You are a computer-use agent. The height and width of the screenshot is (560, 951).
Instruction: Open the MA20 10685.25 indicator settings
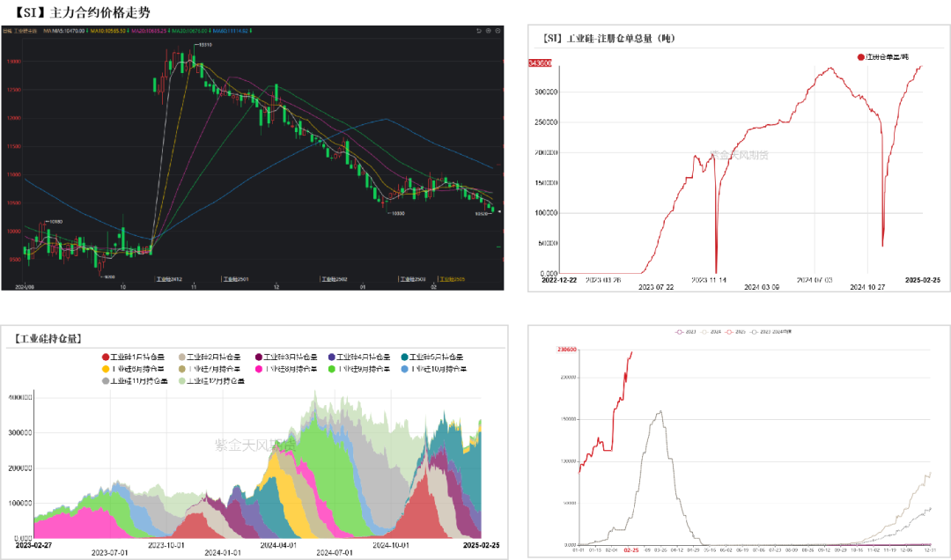[150, 31]
